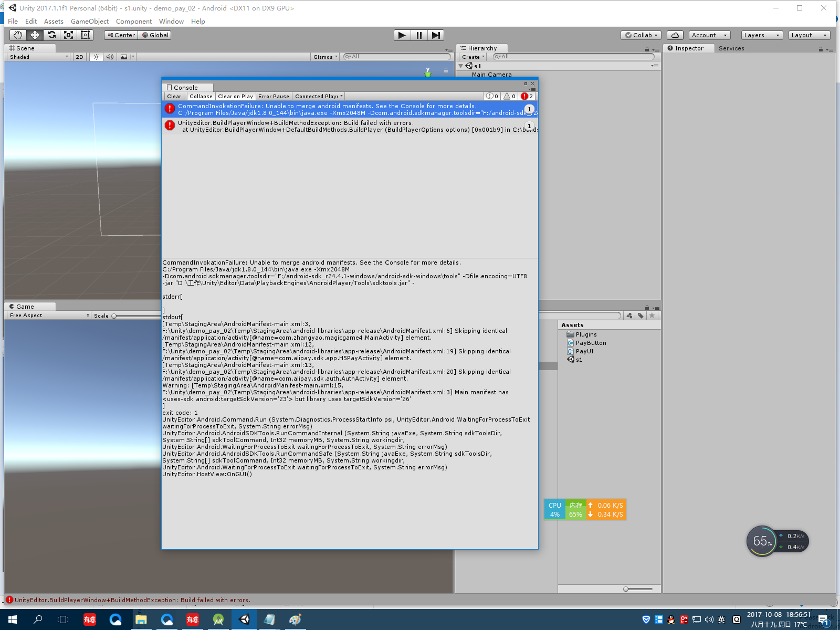This screenshot has width=840, height=630.
Task: Open the Help menu
Action: coord(198,22)
